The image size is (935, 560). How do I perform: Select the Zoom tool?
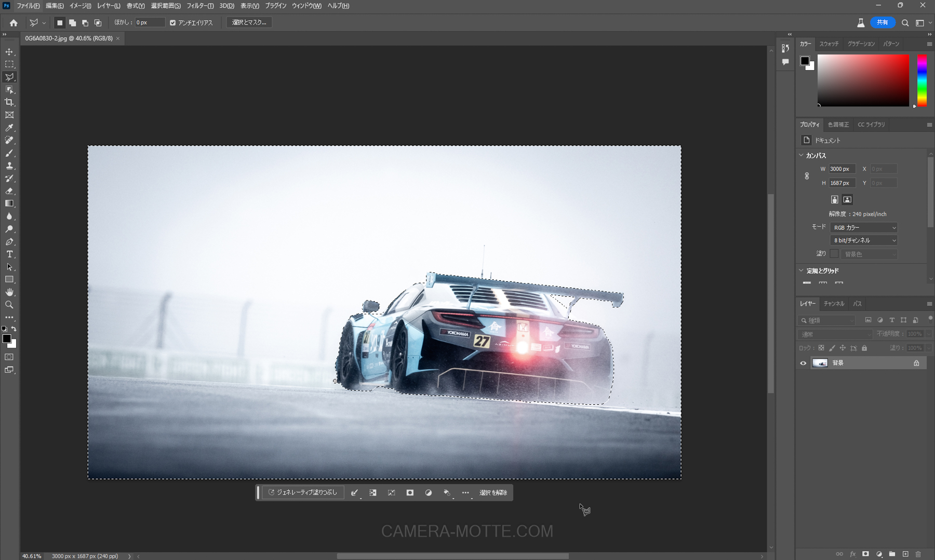point(9,305)
